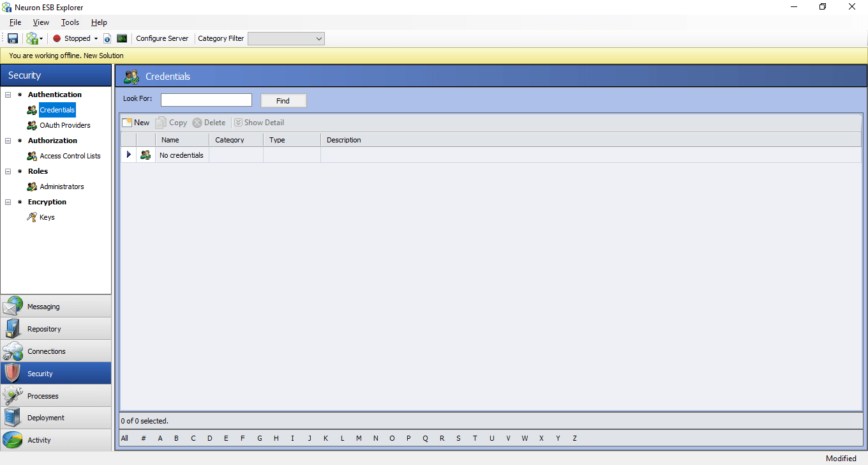The image size is (868, 465).
Task: Collapse the Authorization tree node
Action: [x=8, y=141]
